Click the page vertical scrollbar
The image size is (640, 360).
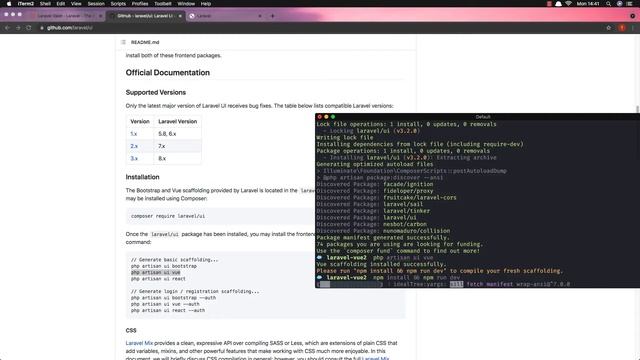(x=637, y=110)
